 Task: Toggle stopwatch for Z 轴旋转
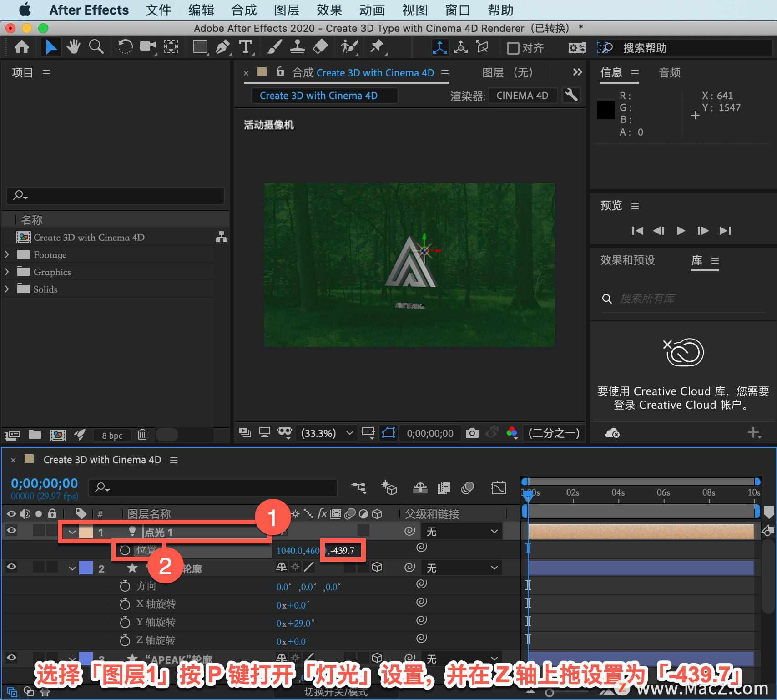(125, 640)
